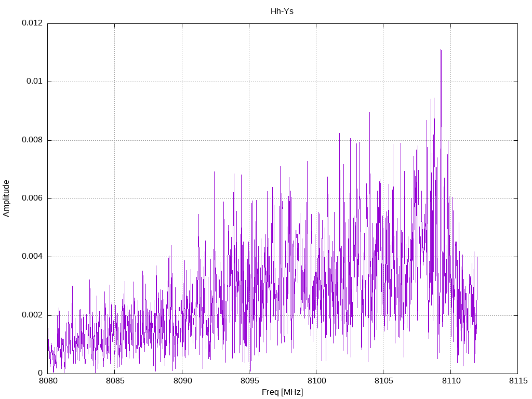Screen dimensions: 532x399
Task: Click the x-axis label "Freq [MHz]"
Action: click(282, 392)
